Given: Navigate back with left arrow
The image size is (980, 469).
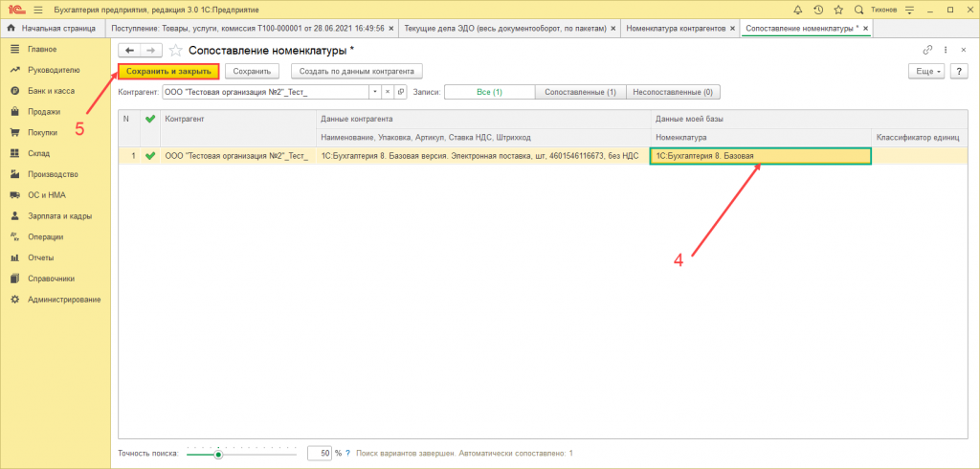Looking at the screenshot, I should 130,50.
